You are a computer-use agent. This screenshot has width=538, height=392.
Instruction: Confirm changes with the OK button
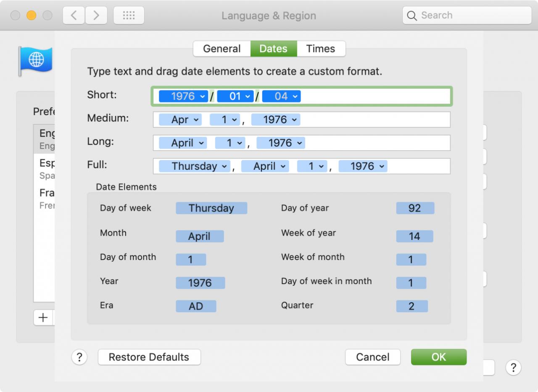439,357
